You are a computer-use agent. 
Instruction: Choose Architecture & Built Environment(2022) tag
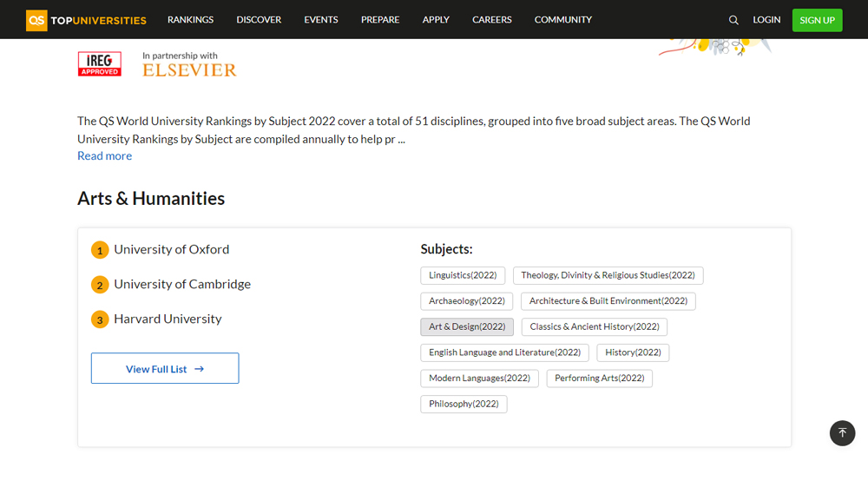coord(608,301)
